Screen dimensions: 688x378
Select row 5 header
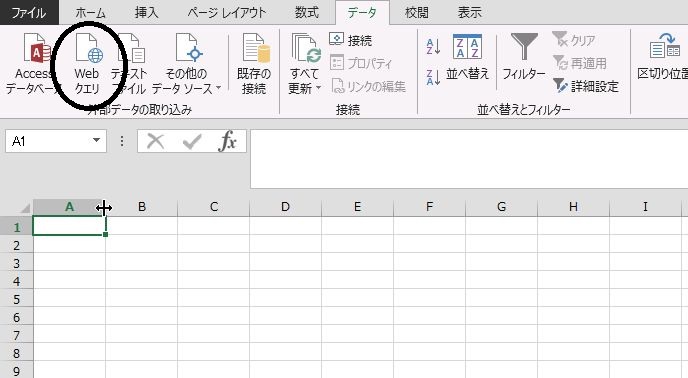point(16,299)
